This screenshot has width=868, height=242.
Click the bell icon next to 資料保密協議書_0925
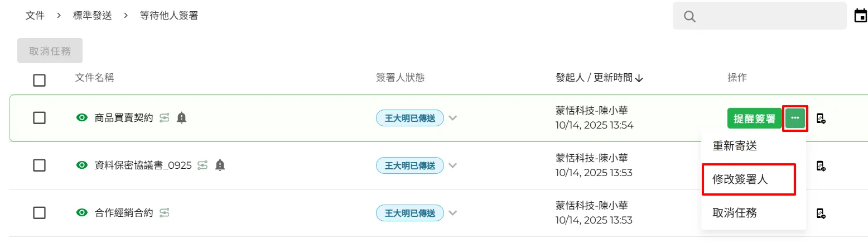point(220,165)
